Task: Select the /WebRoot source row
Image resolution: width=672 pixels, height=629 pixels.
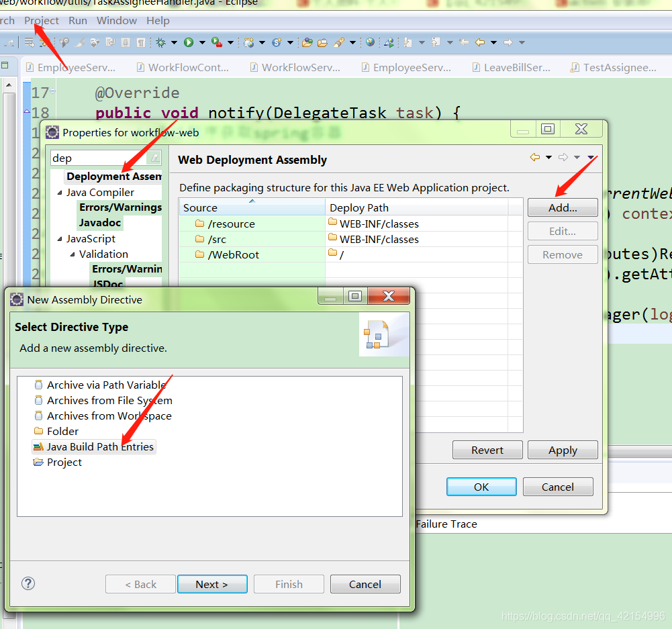Action: (350, 254)
